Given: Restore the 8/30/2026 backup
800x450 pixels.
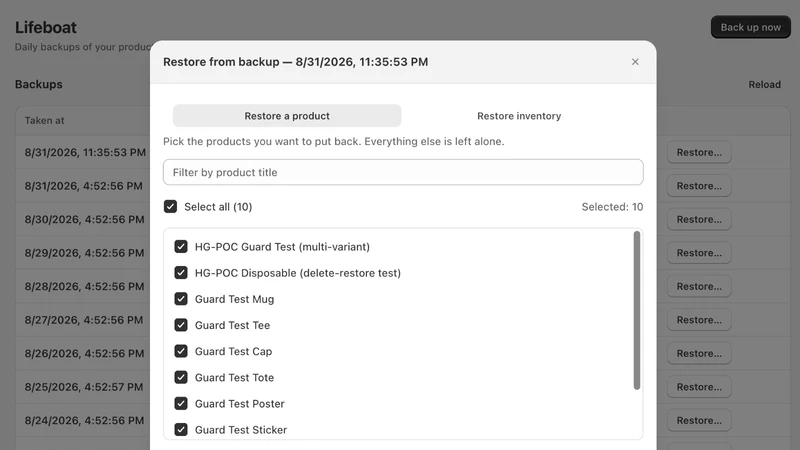Looking at the screenshot, I should pyautogui.click(x=699, y=219).
